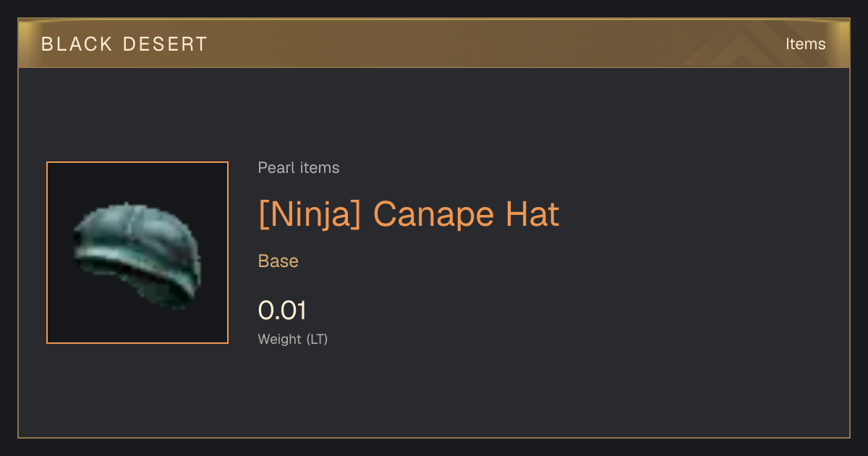Image resolution: width=868 pixels, height=456 pixels.
Task: Click the orange-framed item thumbnail box
Action: pos(137,253)
